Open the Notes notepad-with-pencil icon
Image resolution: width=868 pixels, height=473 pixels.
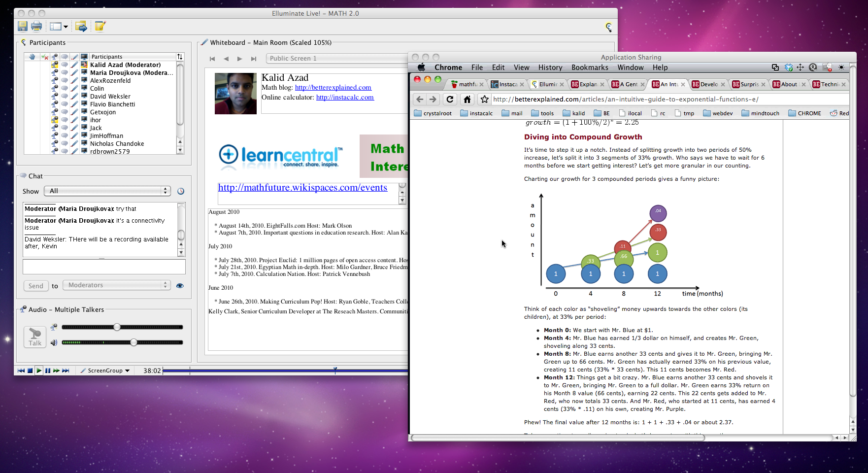coord(100,27)
